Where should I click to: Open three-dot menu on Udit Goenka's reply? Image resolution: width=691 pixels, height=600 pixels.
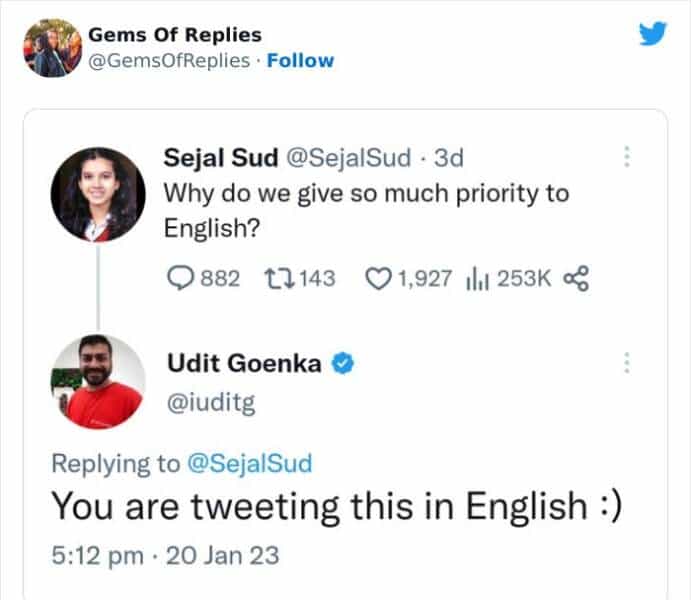pos(627,363)
